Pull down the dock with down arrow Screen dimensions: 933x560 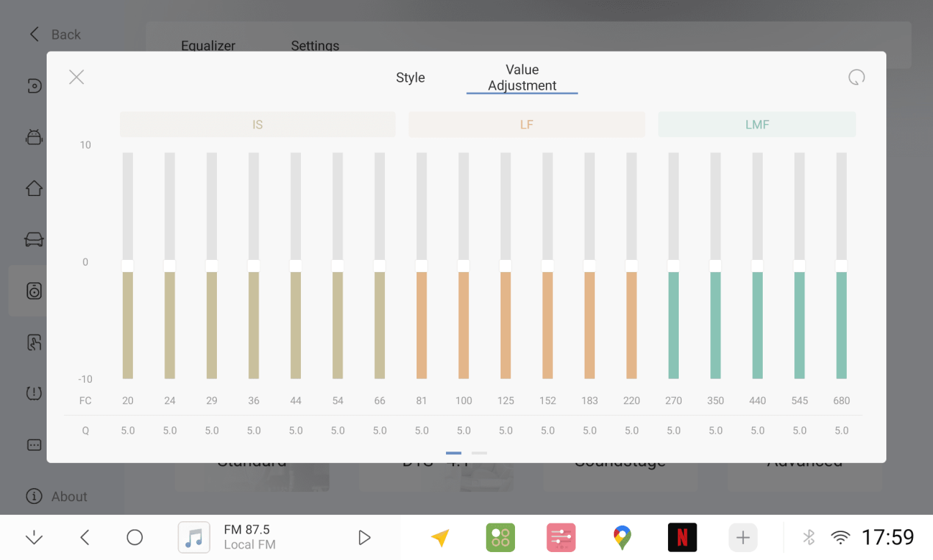pyautogui.click(x=34, y=537)
